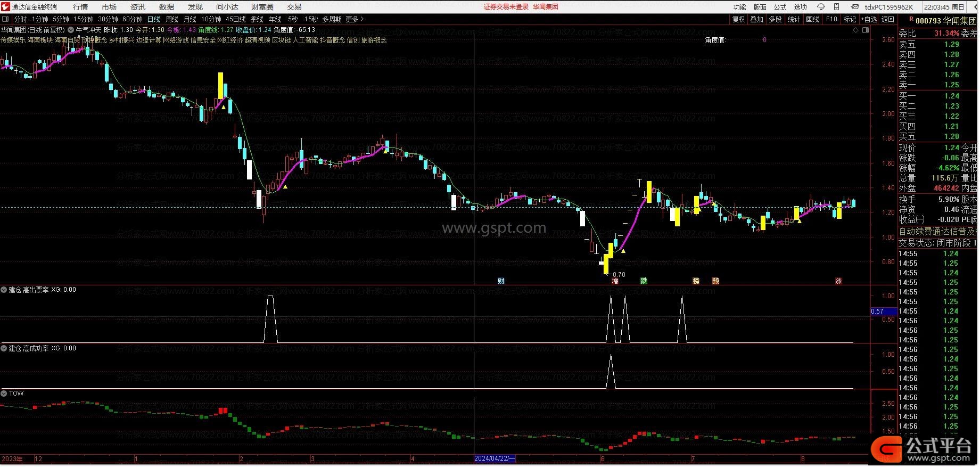This screenshot has width=980, height=467.
Task: Expand the 建仓 高成功率 indicator menu
Action: coord(4,349)
